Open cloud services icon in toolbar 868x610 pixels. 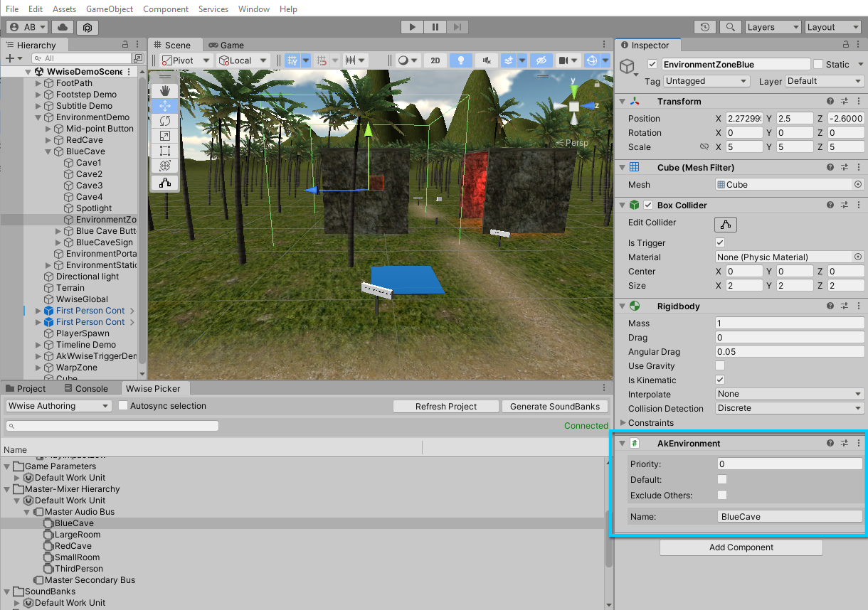click(63, 27)
